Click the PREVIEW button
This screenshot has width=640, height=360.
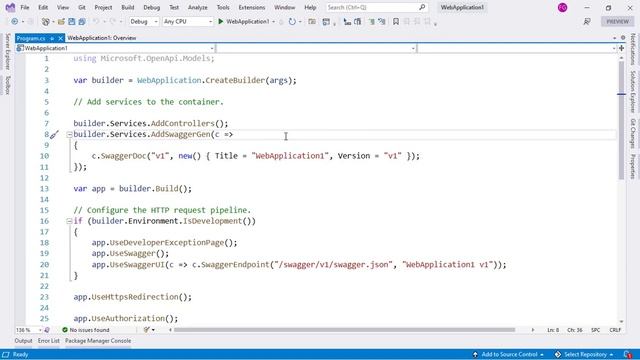click(618, 22)
